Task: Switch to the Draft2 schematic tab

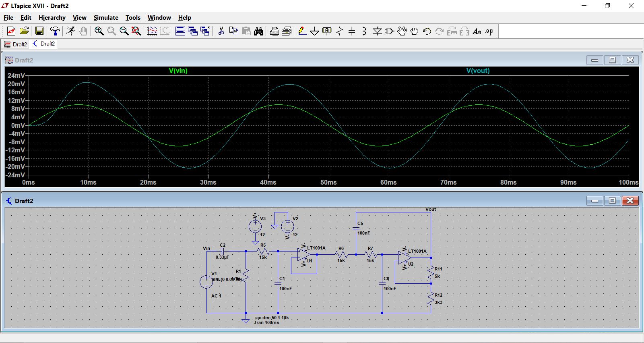Action: point(44,44)
